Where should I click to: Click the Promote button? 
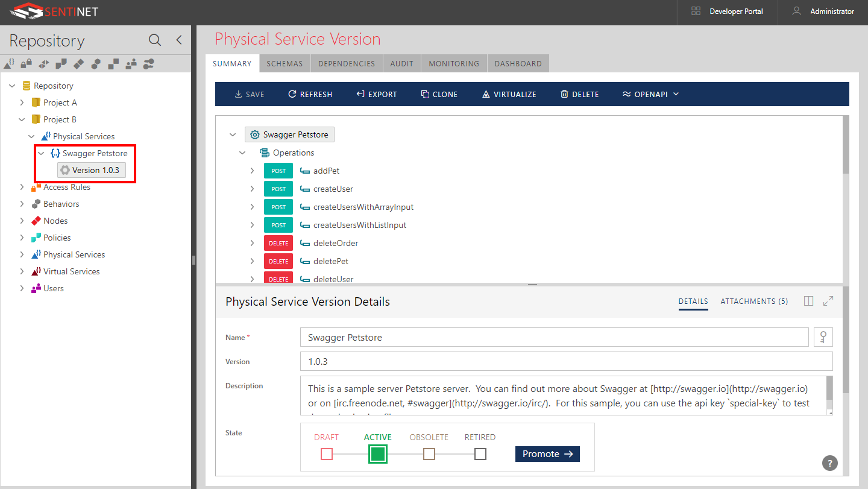(x=547, y=454)
